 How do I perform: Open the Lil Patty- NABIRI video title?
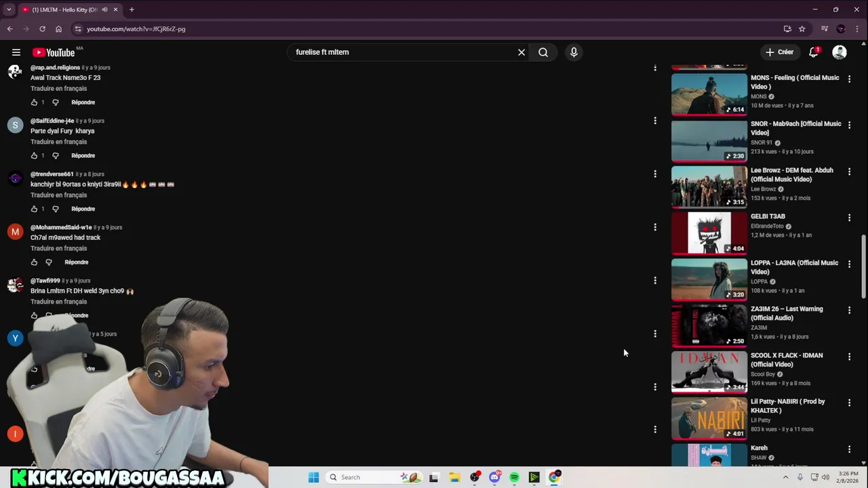788,406
